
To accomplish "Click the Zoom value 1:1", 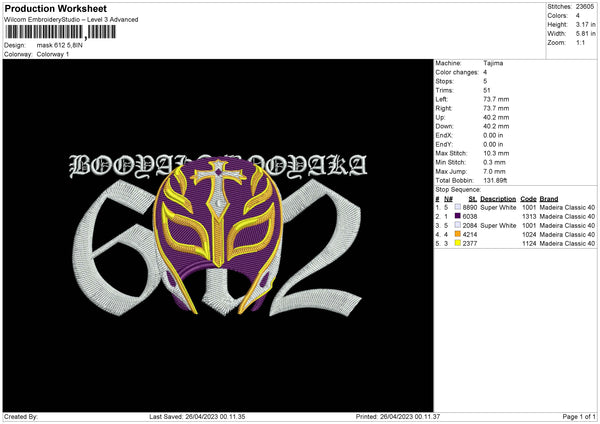I will click(x=580, y=42).
